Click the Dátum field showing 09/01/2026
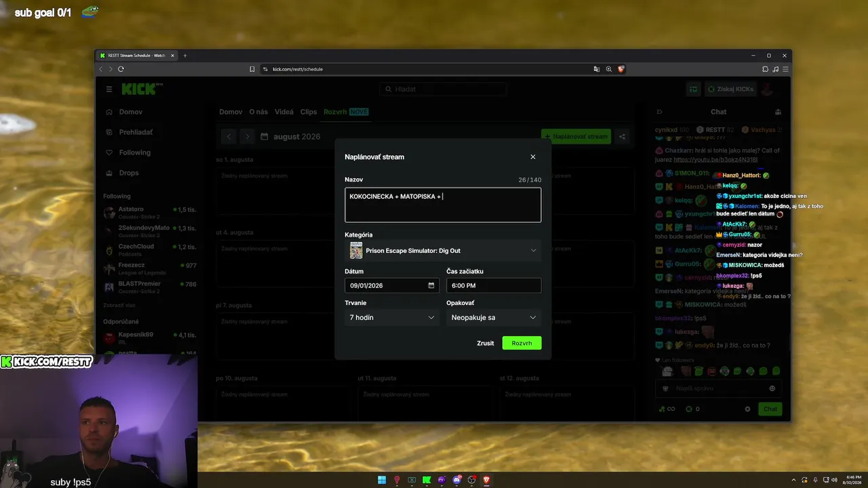The image size is (868, 488). tap(392, 285)
